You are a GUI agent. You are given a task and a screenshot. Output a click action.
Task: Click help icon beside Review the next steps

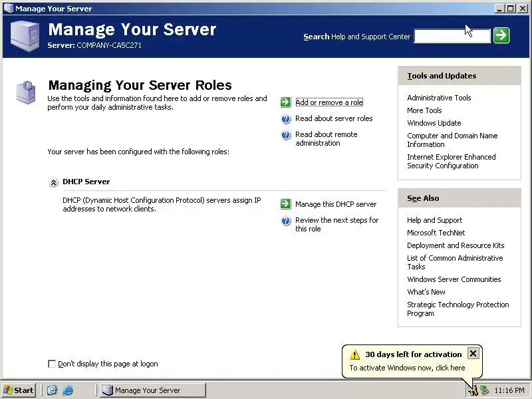(286, 221)
